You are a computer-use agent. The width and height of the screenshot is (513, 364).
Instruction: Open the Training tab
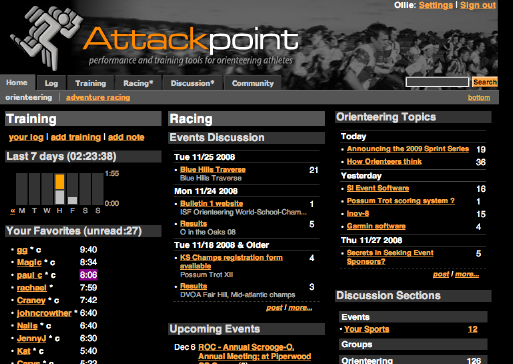(x=90, y=83)
